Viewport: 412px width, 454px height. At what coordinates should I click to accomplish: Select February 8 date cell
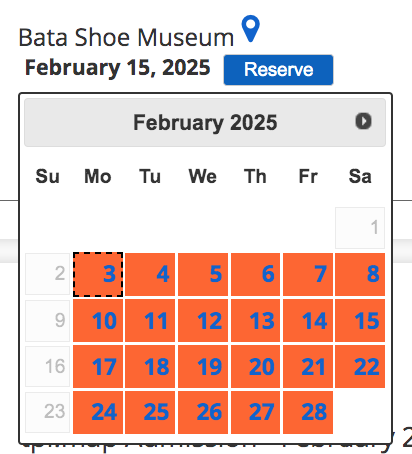click(x=360, y=274)
